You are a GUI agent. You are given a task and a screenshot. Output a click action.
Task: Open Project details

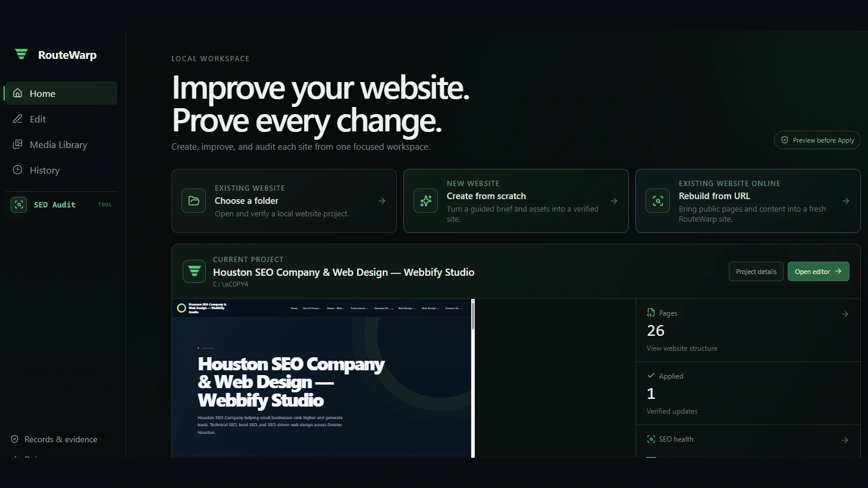756,272
